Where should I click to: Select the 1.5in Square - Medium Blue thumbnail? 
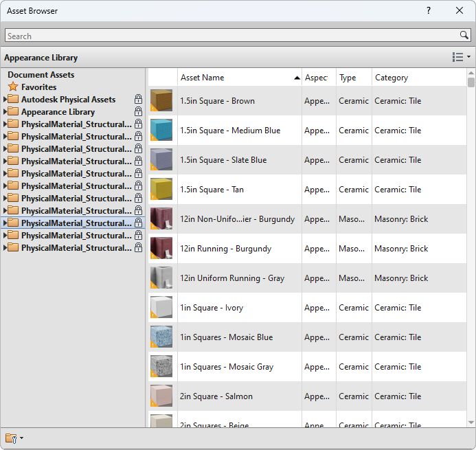(x=161, y=130)
